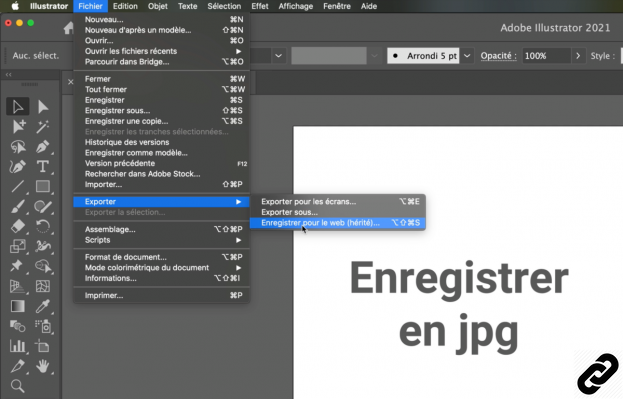The image size is (623, 399).
Task: Open the Objet menu
Action: tap(157, 6)
